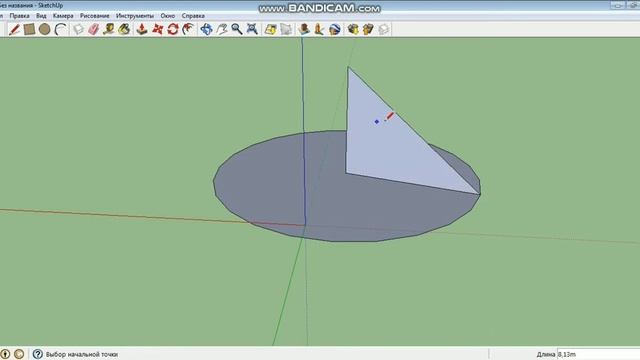The width and height of the screenshot is (640, 360).
Task: Click the Get Models icon
Action: coord(353,29)
